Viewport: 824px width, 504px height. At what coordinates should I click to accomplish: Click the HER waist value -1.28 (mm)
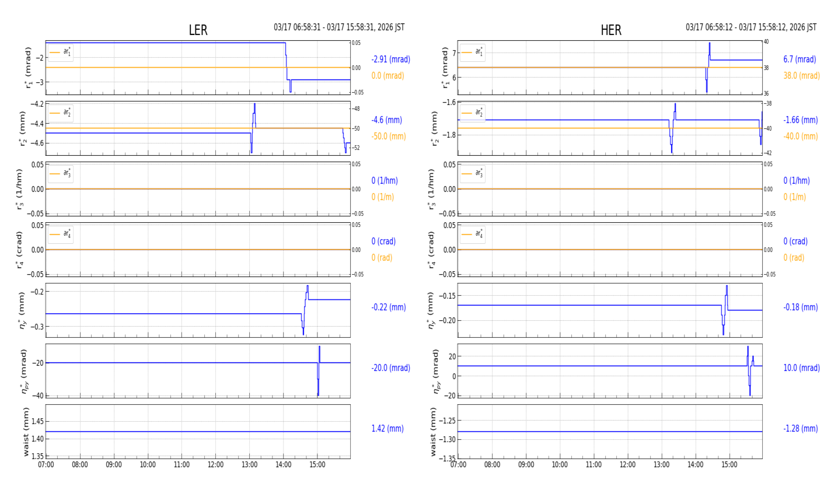801,429
